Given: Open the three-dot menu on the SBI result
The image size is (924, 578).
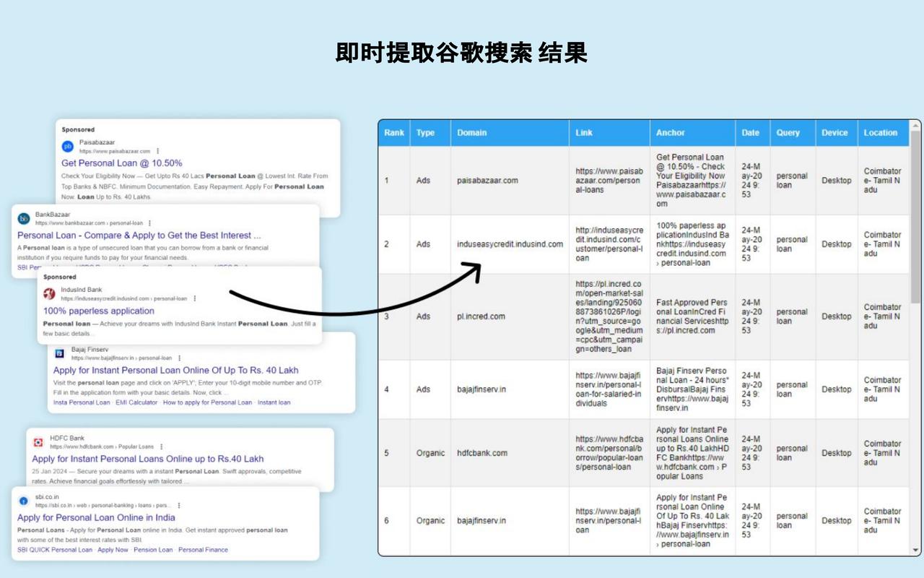Looking at the screenshot, I should [179, 506].
